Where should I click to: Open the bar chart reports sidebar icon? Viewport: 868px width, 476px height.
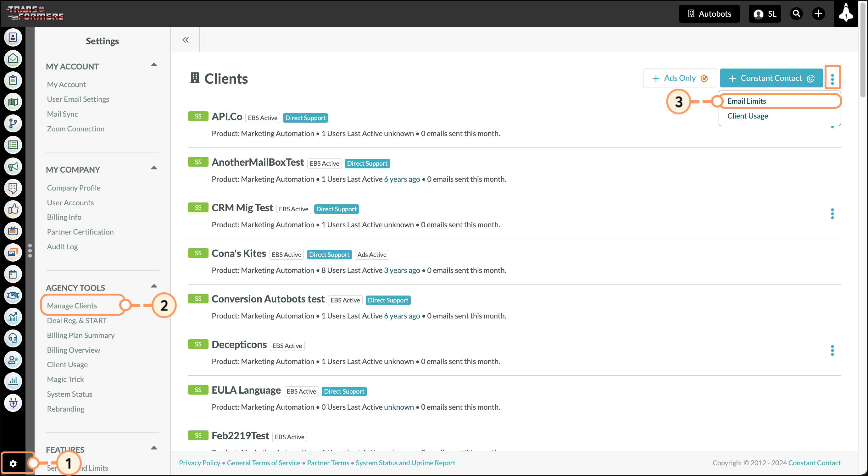pyautogui.click(x=13, y=381)
